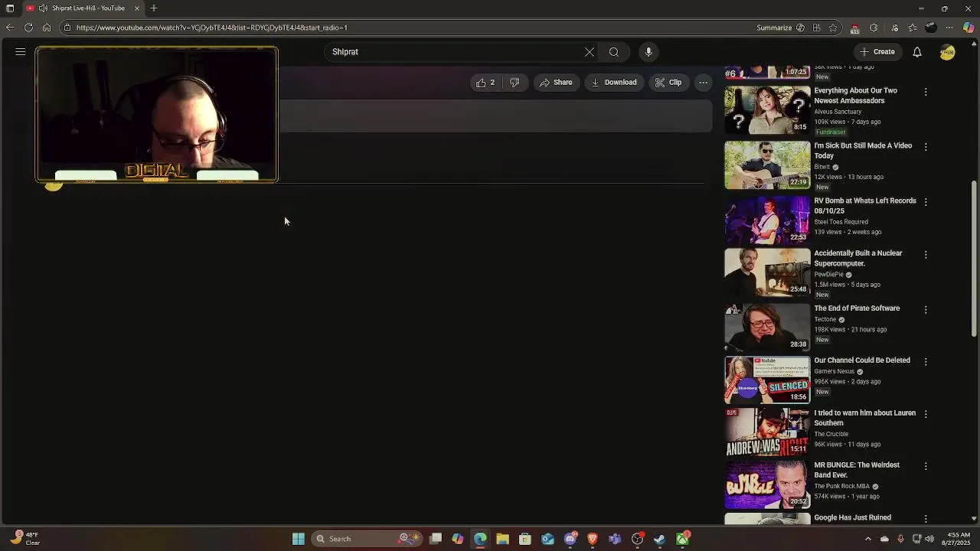Click the Tectone channel name
This screenshot has width=980, height=551.
point(825,320)
